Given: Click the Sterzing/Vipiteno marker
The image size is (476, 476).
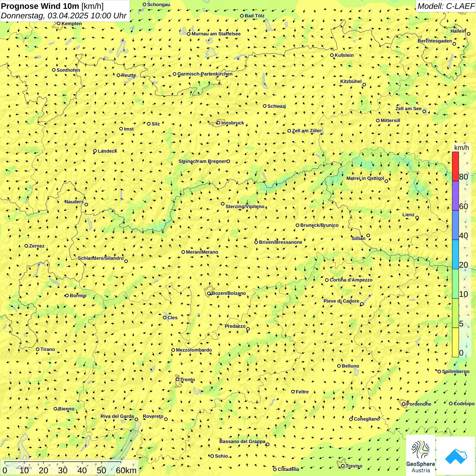Looking at the screenshot, I should (223, 204).
